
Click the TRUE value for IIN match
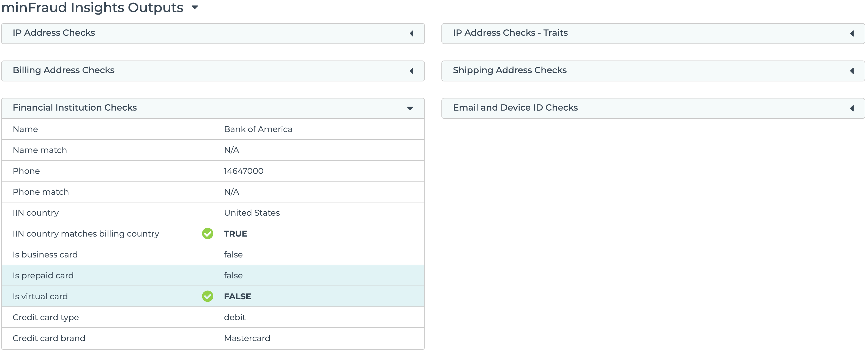tap(236, 234)
